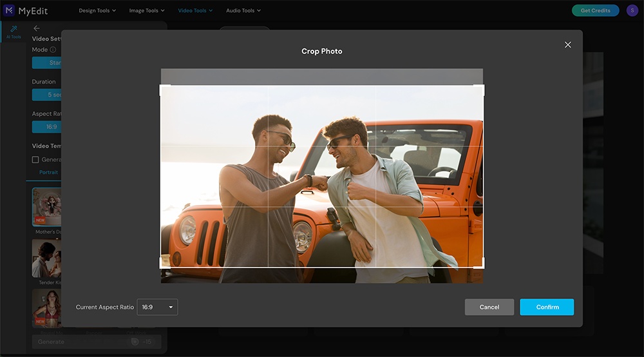Image resolution: width=644 pixels, height=357 pixels.
Task: Open the user account avatar
Action: pyautogui.click(x=632, y=11)
